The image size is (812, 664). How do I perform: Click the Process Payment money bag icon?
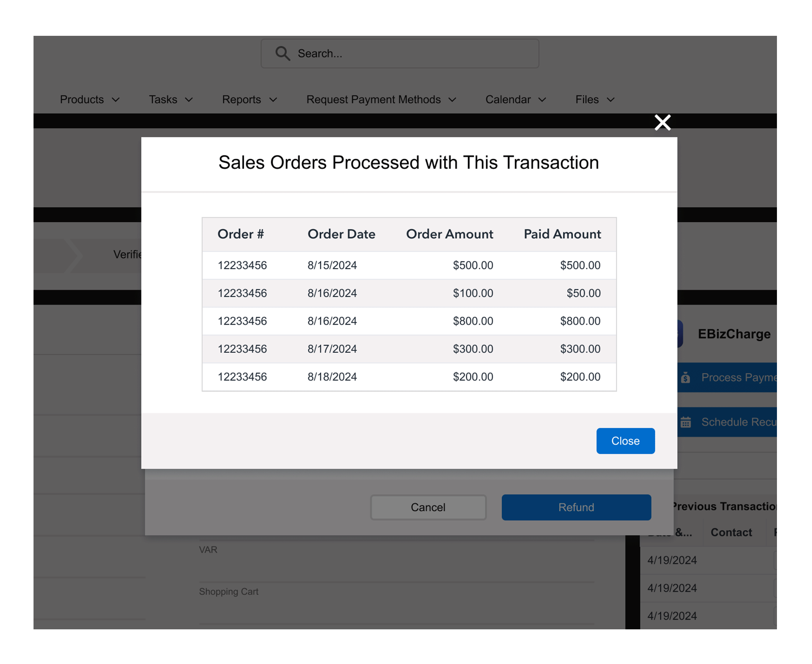(x=685, y=377)
